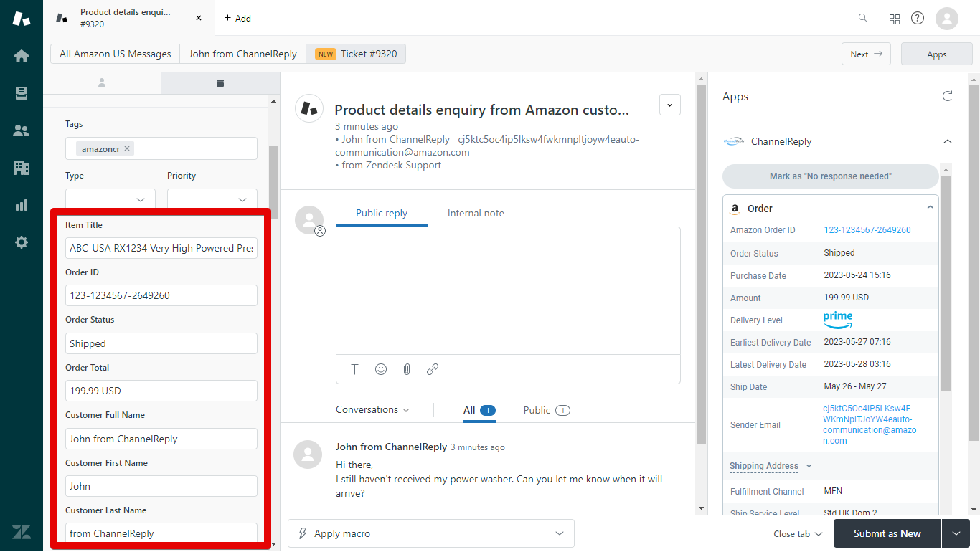The image size is (980, 552).
Task: Open Amazon Order ID 123-1234567-2649260 link
Action: pos(867,230)
